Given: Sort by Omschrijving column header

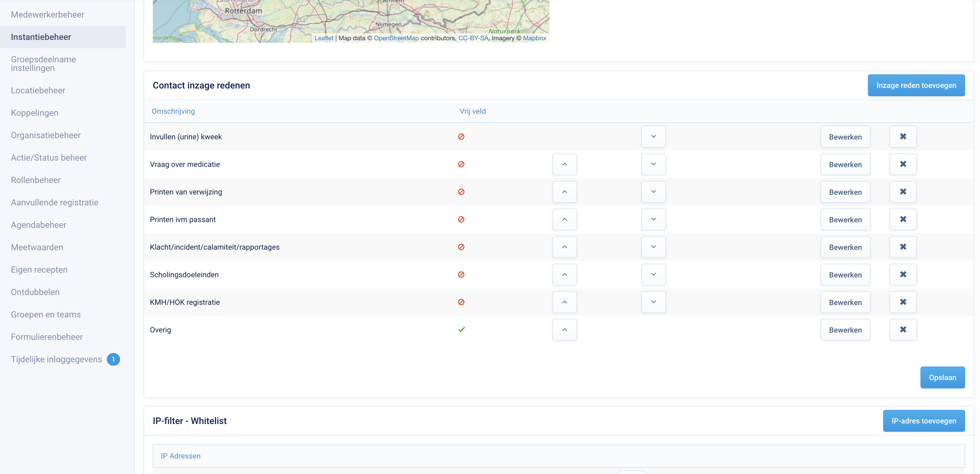Looking at the screenshot, I should tap(173, 111).
